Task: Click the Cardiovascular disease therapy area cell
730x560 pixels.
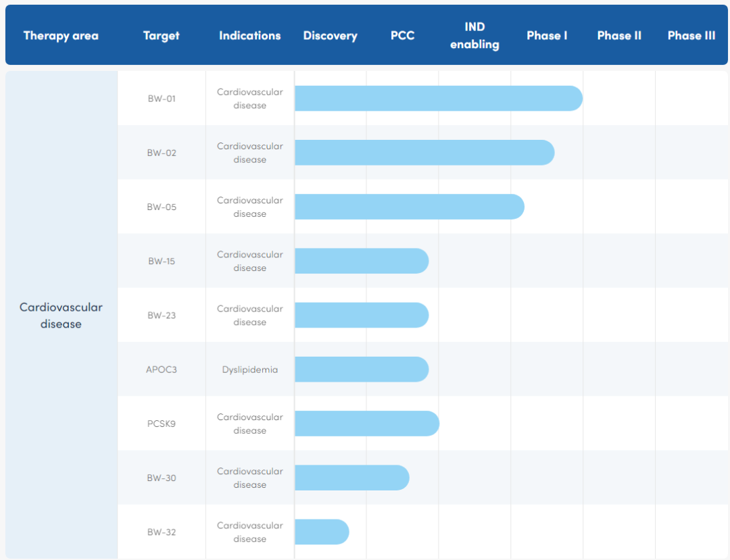Action: click(61, 315)
